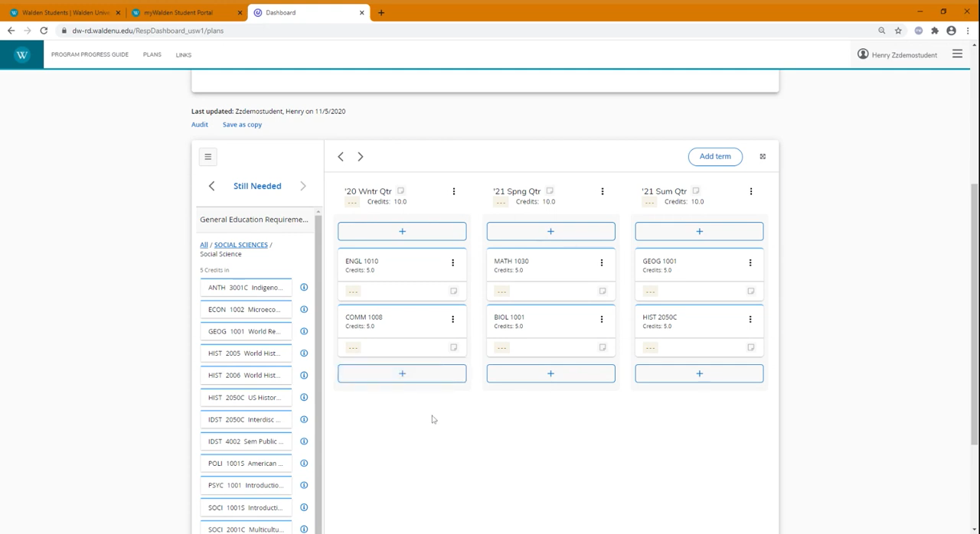Open the Henry Zdemostudent account icon
The height and width of the screenshot is (534, 980).
(x=863, y=54)
